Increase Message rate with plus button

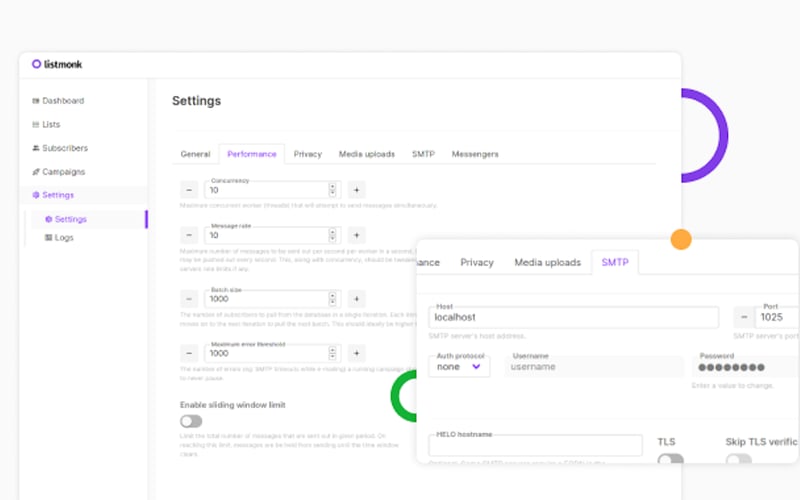[x=357, y=235]
